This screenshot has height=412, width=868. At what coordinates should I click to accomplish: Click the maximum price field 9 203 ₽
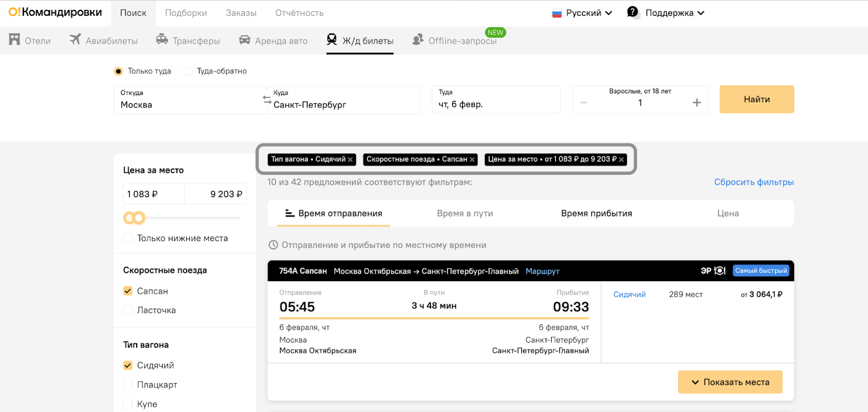click(x=216, y=194)
